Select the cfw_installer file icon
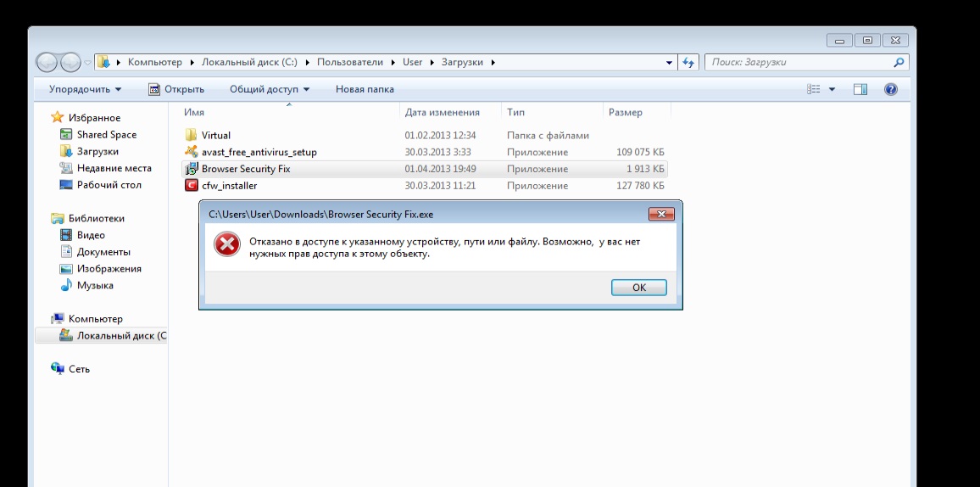Viewport: 980px width, 487px height. pyautogui.click(x=192, y=186)
